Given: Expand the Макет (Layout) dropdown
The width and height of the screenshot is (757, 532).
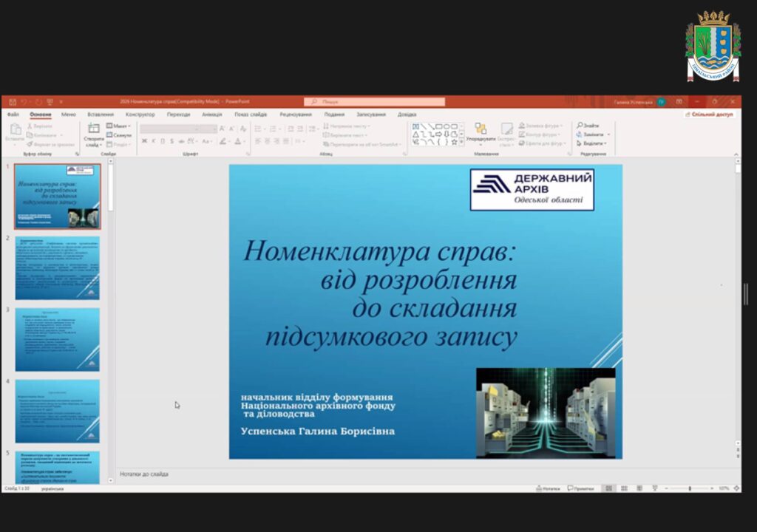Looking at the screenshot, I should 119,126.
